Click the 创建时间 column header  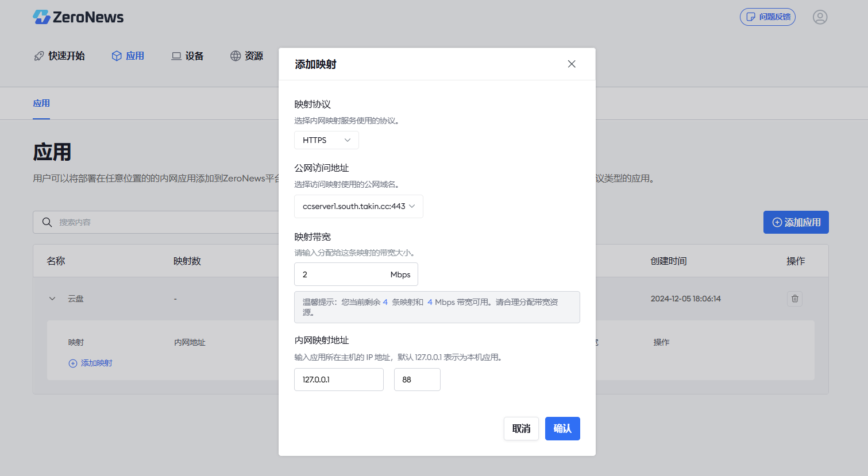pos(669,261)
